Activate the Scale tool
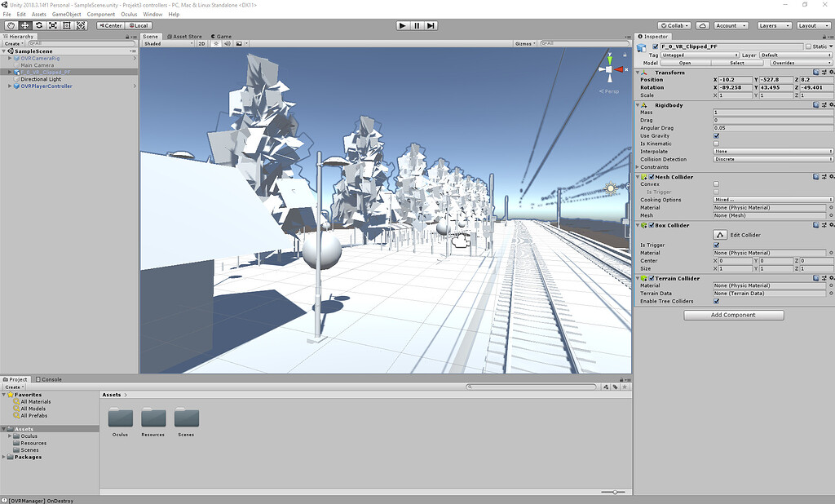 click(x=52, y=25)
